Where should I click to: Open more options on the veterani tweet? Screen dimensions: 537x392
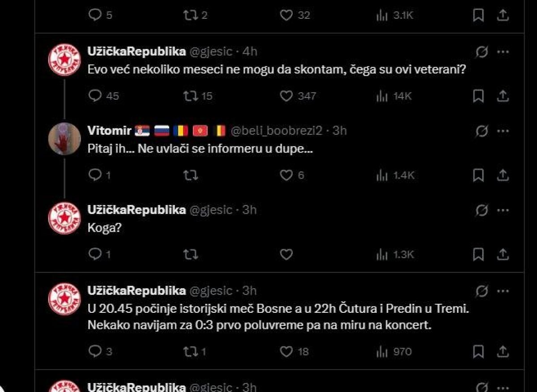click(503, 52)
